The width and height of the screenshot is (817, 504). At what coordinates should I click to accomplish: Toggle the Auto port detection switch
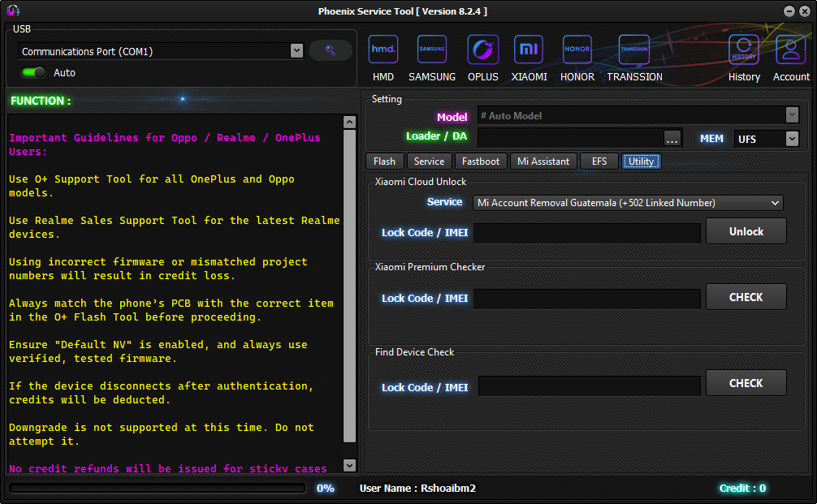click(x=33, y=72)
